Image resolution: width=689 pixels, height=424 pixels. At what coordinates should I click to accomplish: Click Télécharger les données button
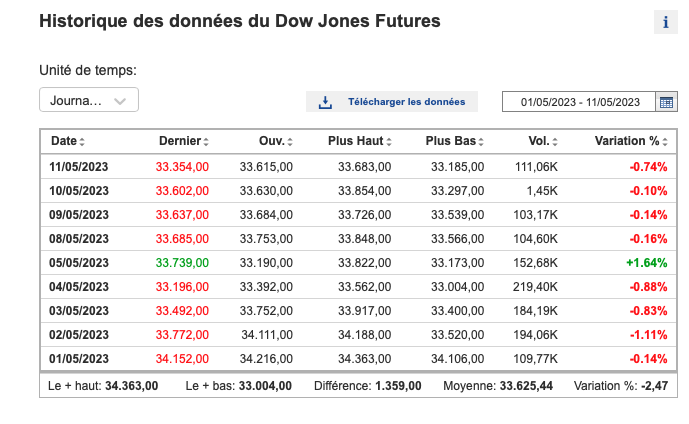(x=392, y=101)
